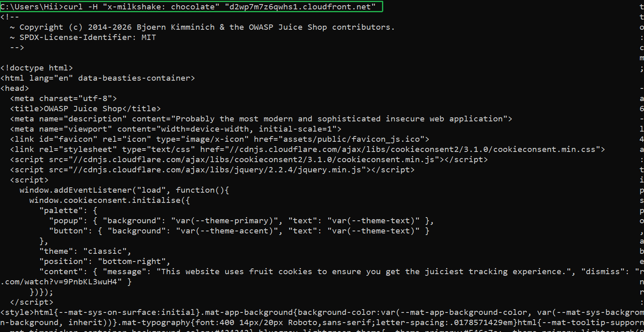Click the "theme": "classic" line
The height and width of the screenshot is (332, 644).
[x=85, y=251]
